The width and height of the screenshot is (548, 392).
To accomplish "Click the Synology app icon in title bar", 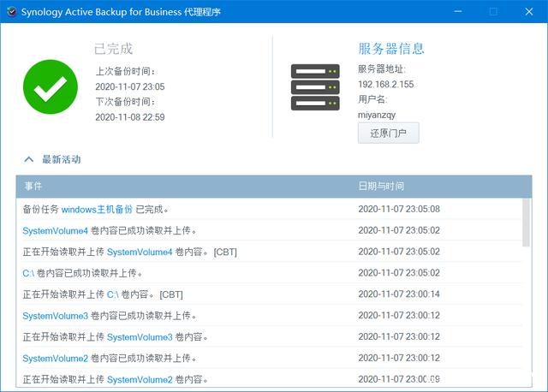I will [x=11, y=11].
